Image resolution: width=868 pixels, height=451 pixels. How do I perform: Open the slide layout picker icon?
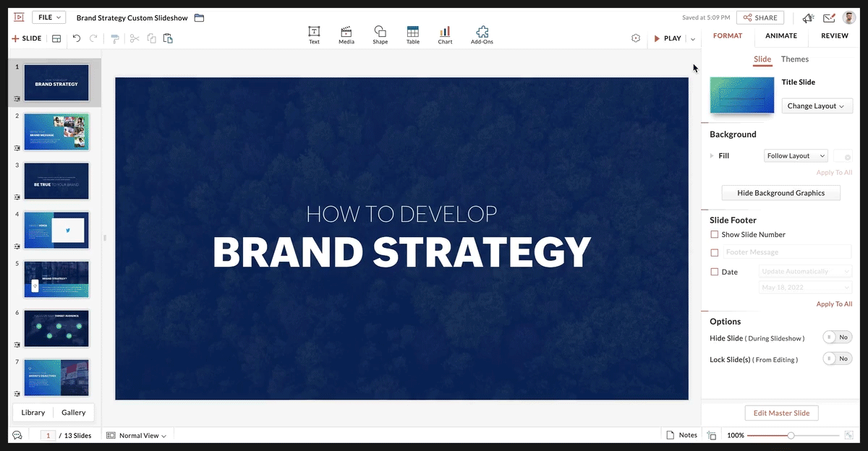[x=56, y=38]
